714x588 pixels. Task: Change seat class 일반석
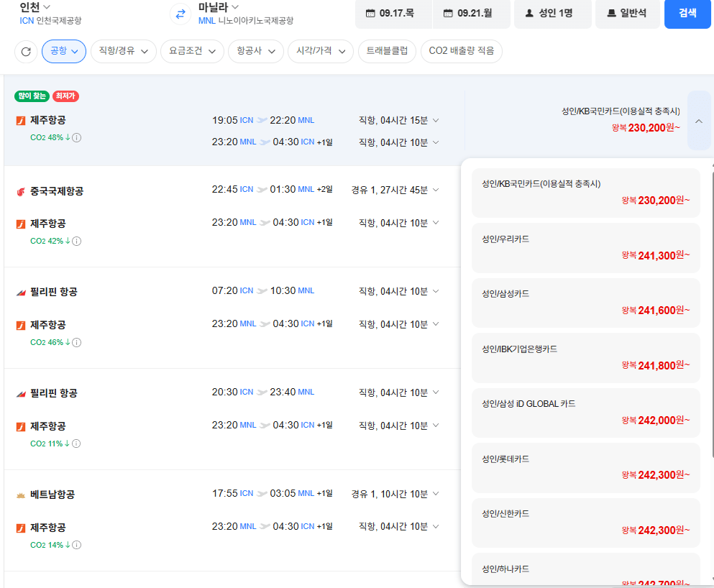tap(628, 14)
